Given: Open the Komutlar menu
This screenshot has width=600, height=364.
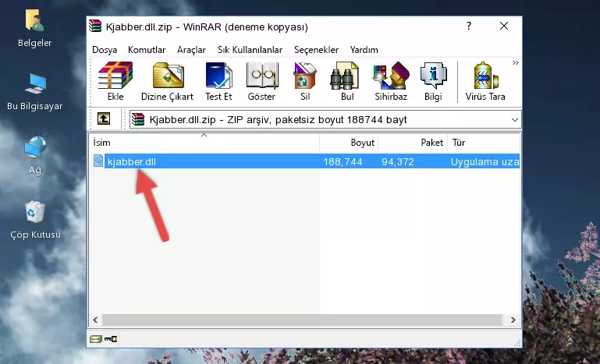Looking at the screenshot, I should coord(147,50).
